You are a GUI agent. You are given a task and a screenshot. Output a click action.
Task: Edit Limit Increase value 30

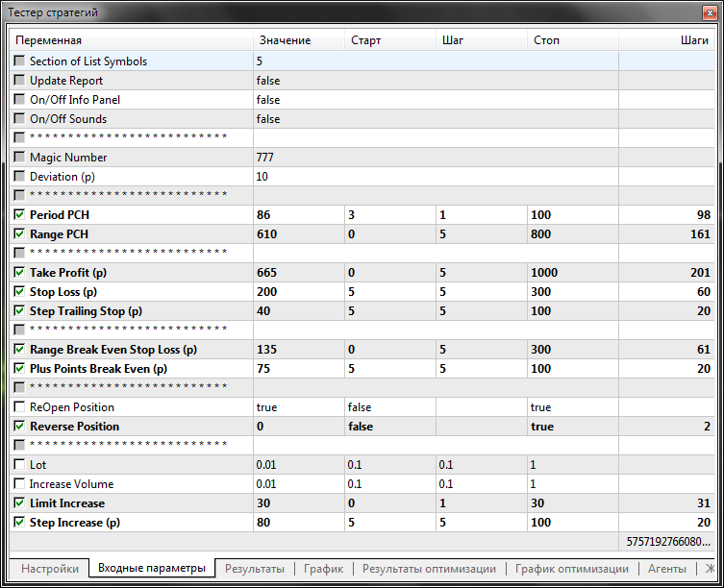point(299,503)
